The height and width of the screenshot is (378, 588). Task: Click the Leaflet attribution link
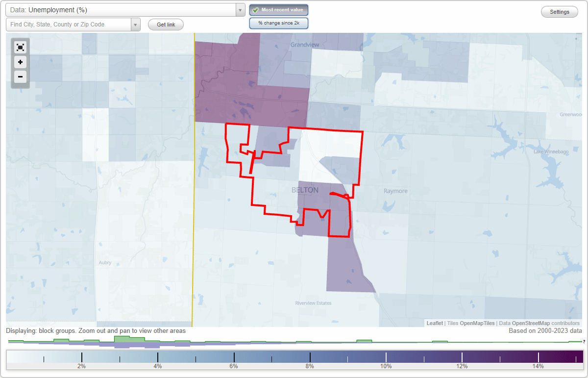434,323
